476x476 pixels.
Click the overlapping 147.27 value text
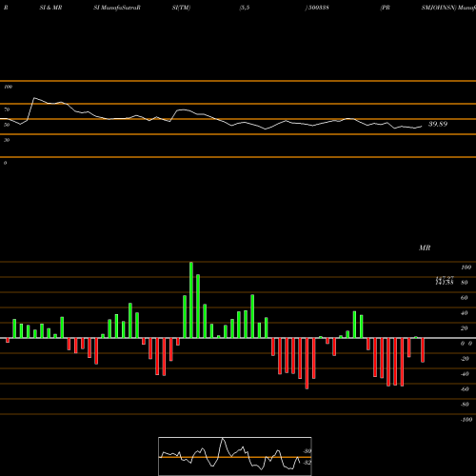445,278
